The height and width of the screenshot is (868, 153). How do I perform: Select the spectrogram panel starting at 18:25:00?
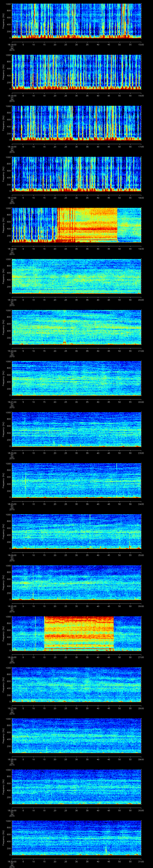(x=77, y=582)
